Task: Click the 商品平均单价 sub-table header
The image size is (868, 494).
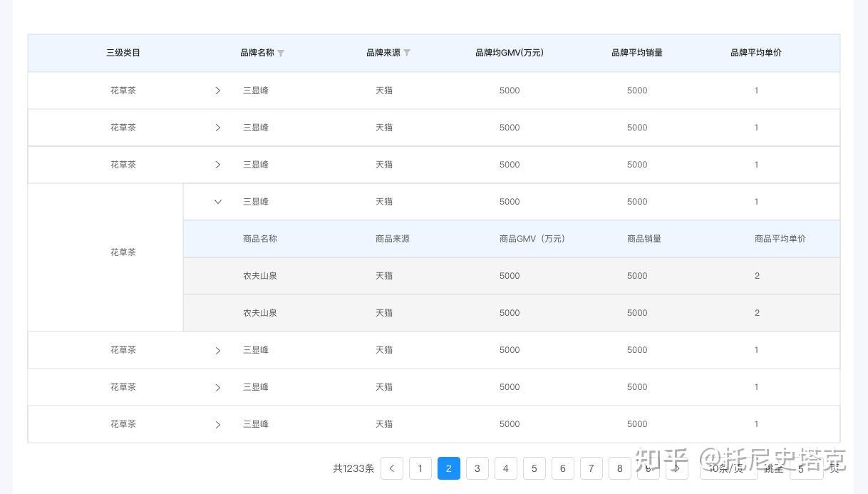Action: coord(780,239)
